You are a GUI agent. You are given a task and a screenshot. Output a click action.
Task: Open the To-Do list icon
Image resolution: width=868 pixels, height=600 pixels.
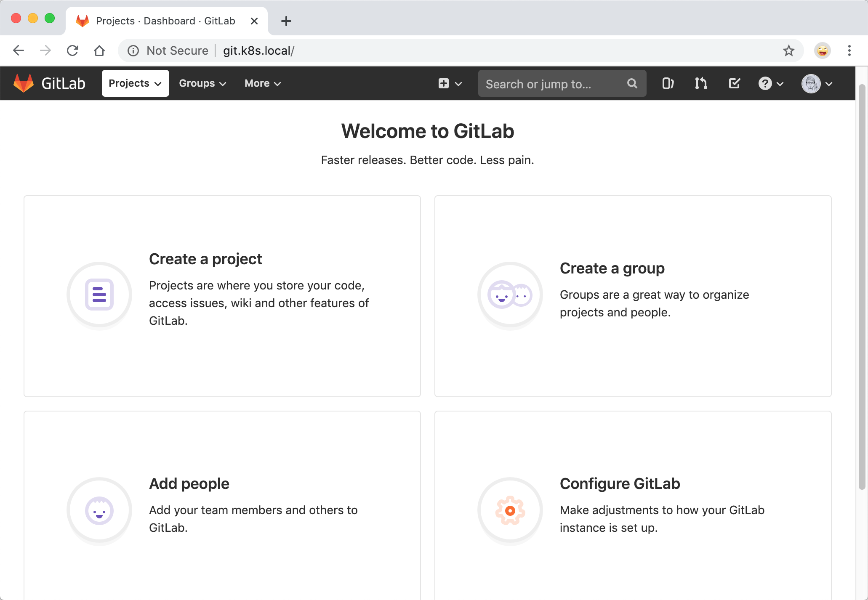point(734,83)
